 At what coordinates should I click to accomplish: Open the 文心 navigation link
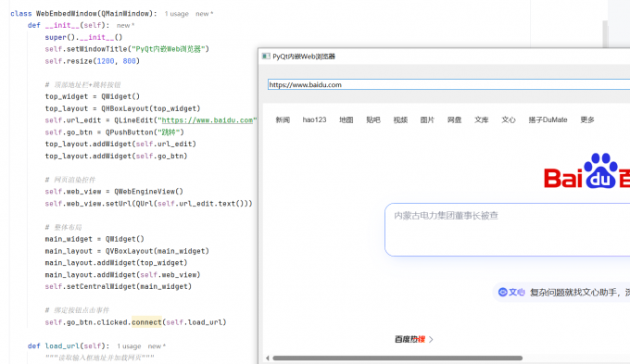click(509, 119)
